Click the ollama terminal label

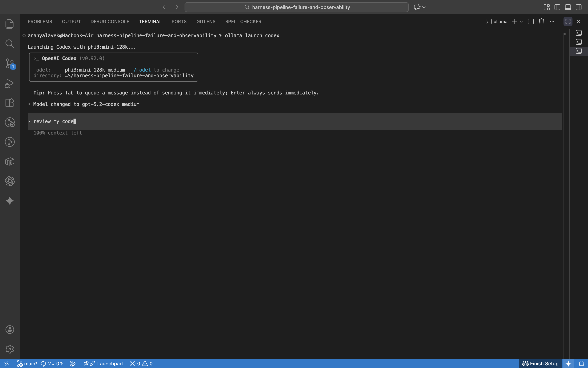click(x=497, y=21)
